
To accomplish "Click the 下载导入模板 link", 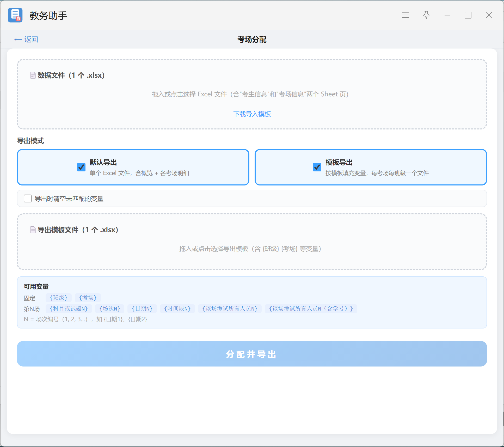I will click(x=252, y=114).
